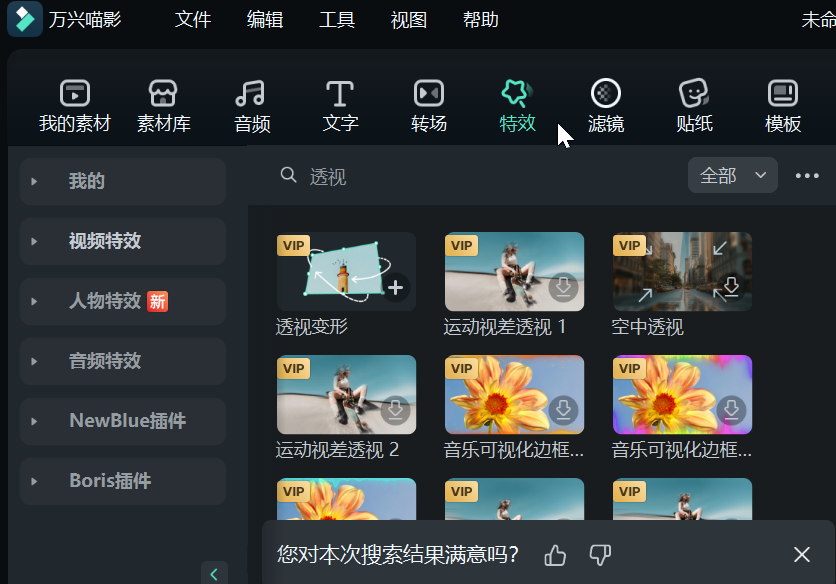The width and height of the screenshot is (836, 584).
Task: Add the 透视变形 effect with plus button
Action: click(x=395, y=288)
